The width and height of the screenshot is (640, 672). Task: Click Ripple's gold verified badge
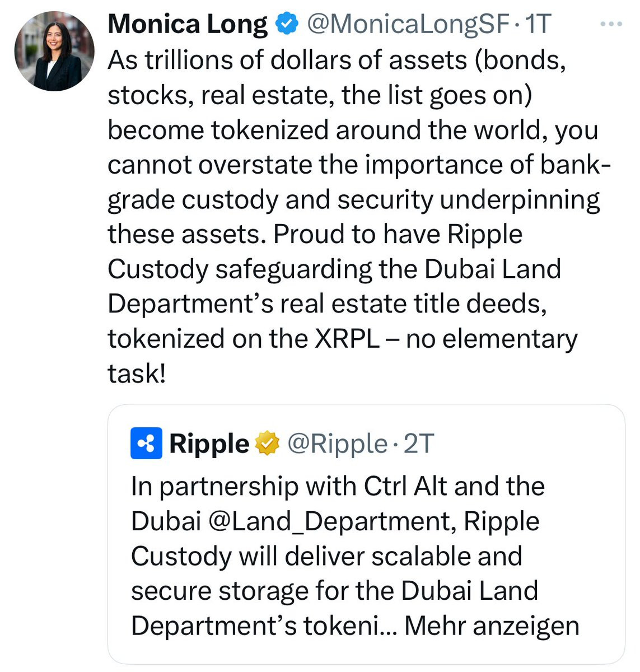coord(268,444)
